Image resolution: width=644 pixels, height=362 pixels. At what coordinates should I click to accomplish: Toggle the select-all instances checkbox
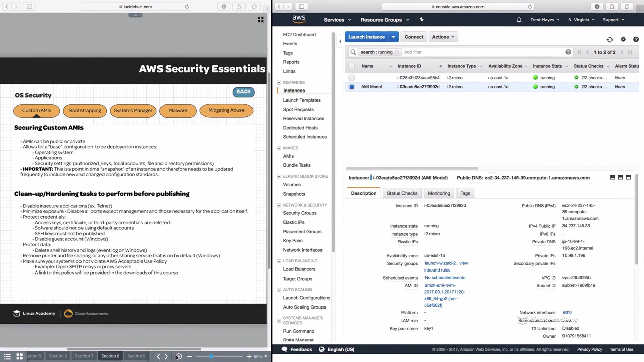(x=351, y=66)
